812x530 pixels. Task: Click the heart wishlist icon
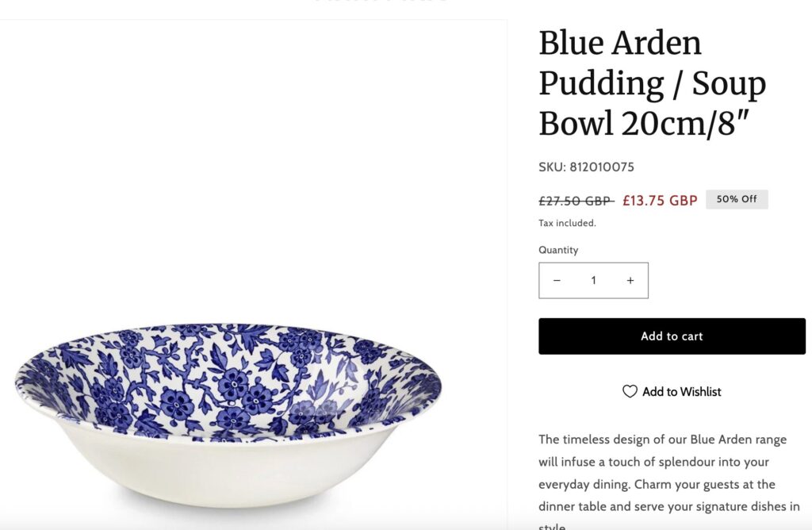pos(630,392)
